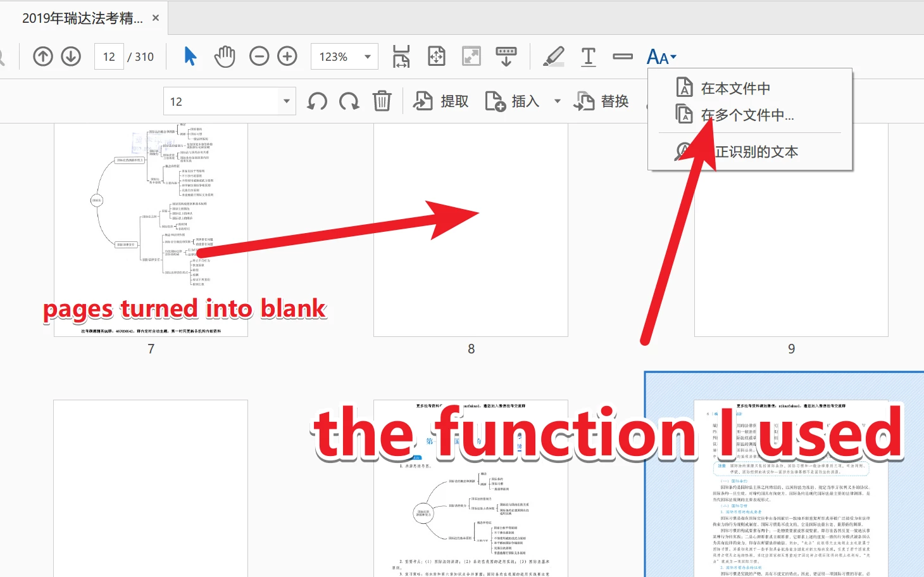Go to previous page with up arrow
924x577 pixels.
pos(43,56)
